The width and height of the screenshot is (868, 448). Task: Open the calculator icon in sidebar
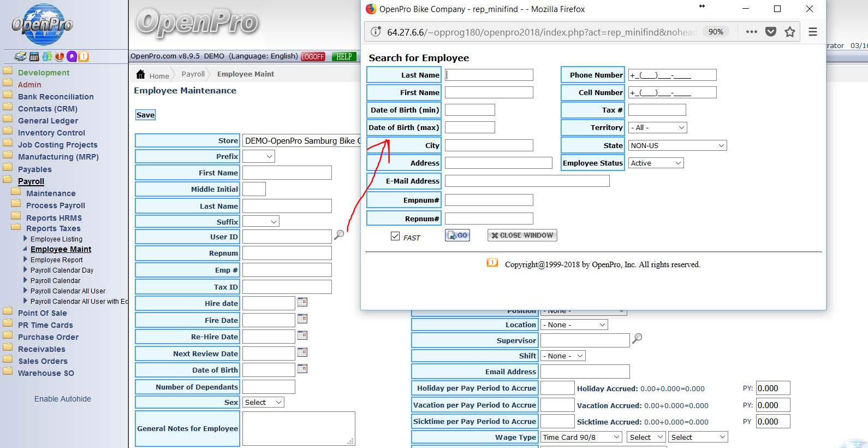click(34, 56)
